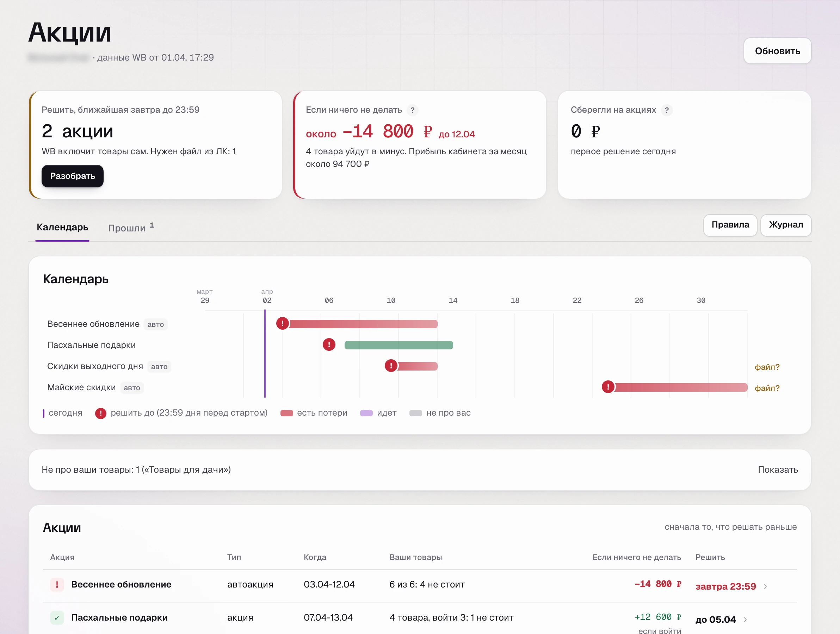Select the green Пасхальные подарки timeline bar
The width and height of the screenshot is (840, 634).
[399, 345]
